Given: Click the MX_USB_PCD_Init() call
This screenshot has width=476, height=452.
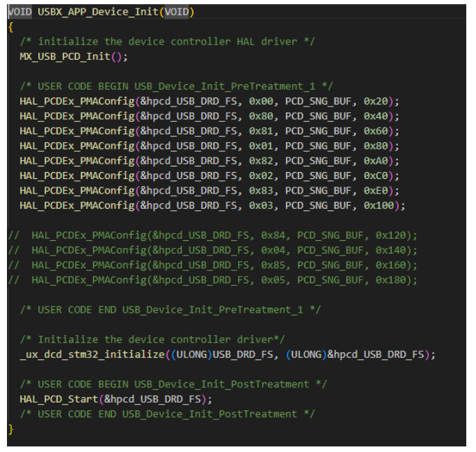Looking at the screenshot, I should (x=74, y=57).
